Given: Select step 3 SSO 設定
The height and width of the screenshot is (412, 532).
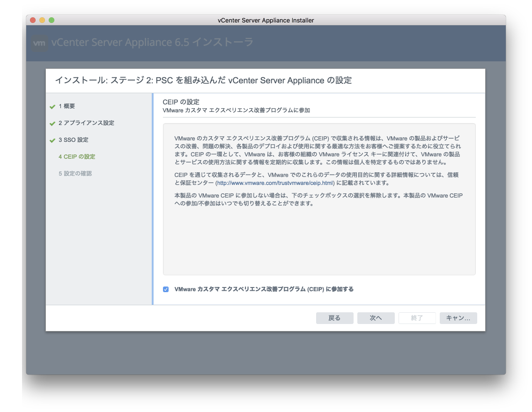Looking at the screenshot, I should click(74, 140).
